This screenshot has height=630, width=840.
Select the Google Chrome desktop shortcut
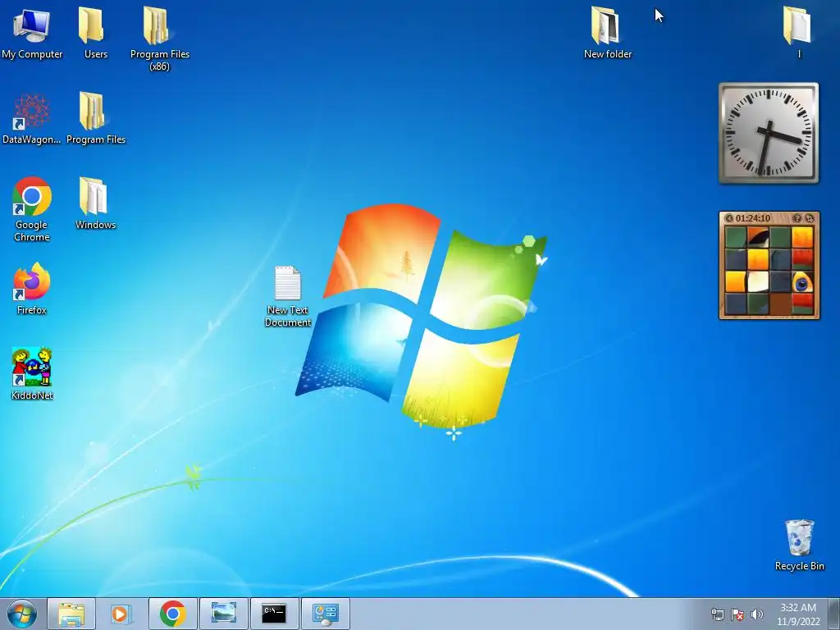click(x=32, y=209)
